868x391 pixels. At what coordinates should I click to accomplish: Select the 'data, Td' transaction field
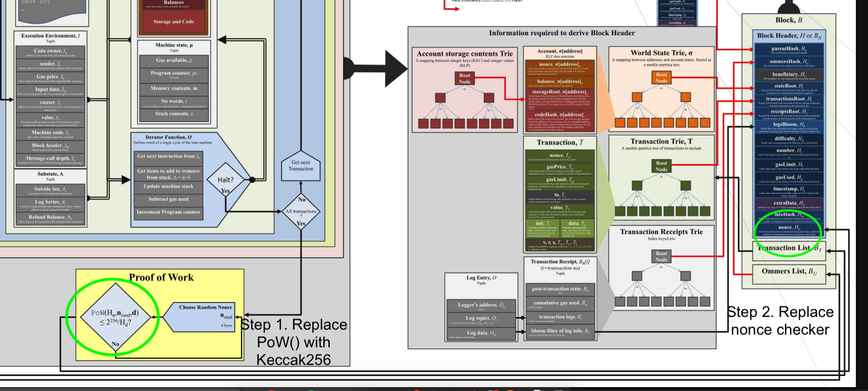[578, 228]
